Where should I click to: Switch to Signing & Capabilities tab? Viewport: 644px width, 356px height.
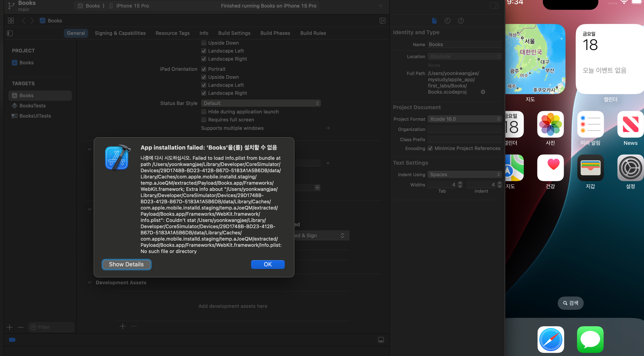(120, 33)
